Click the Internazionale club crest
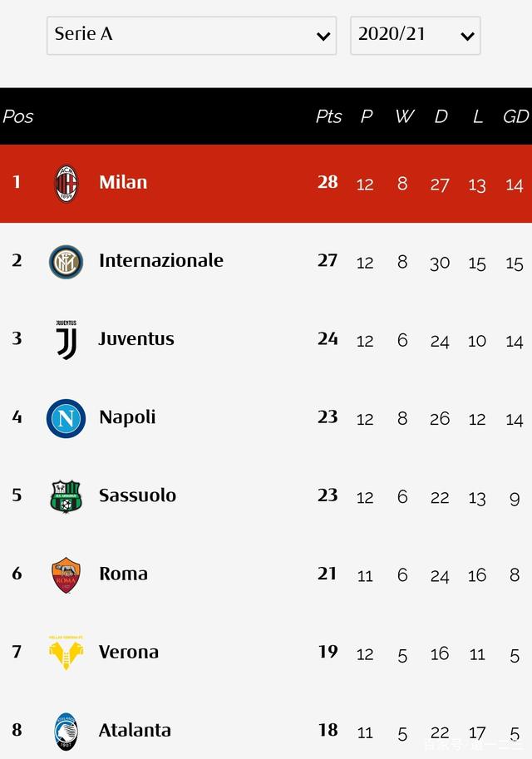The width and height of the screenshot is (532, 759). (66, 261)
